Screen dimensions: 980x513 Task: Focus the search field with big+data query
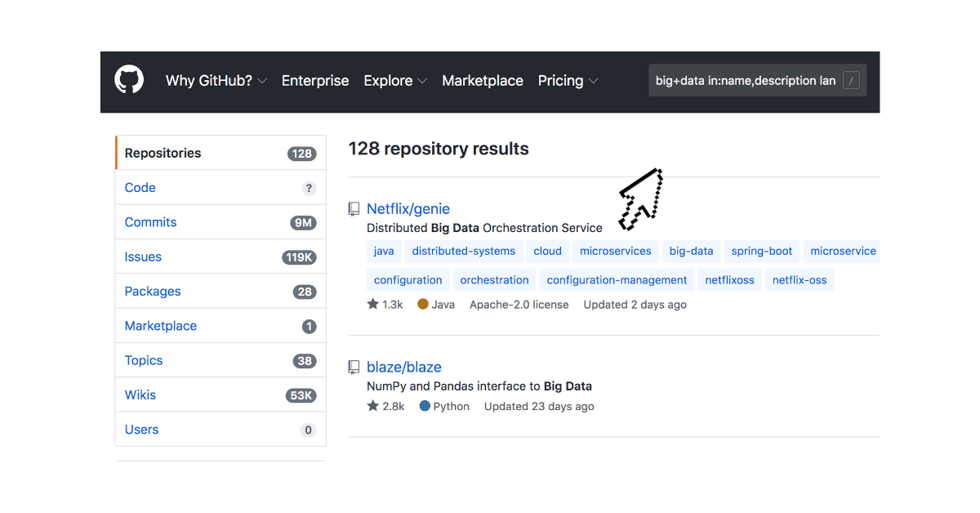(x=758, y=81)
